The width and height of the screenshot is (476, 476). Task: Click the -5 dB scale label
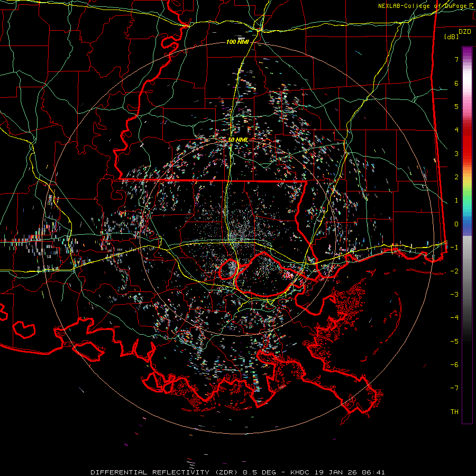(454, 342)
